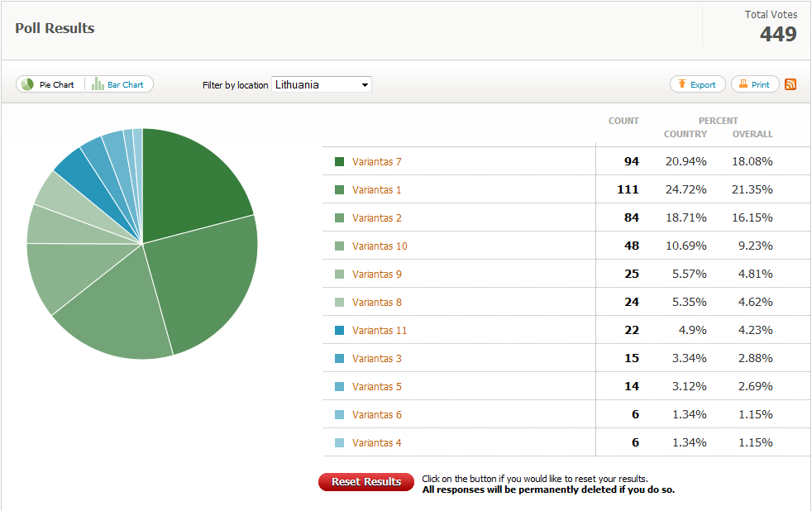
Task: Click the Print button
Action: [754, 84]
